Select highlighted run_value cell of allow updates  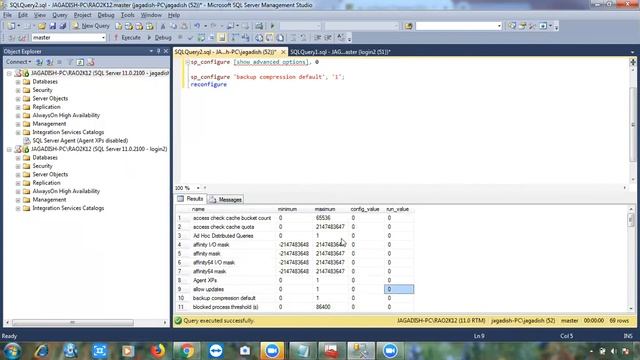click(x=399, y=289)
